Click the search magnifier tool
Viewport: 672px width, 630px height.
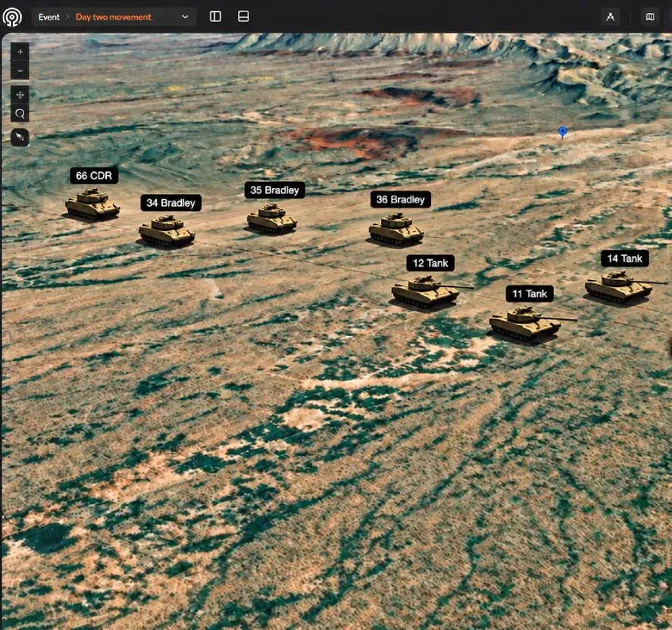coord(20,114)
